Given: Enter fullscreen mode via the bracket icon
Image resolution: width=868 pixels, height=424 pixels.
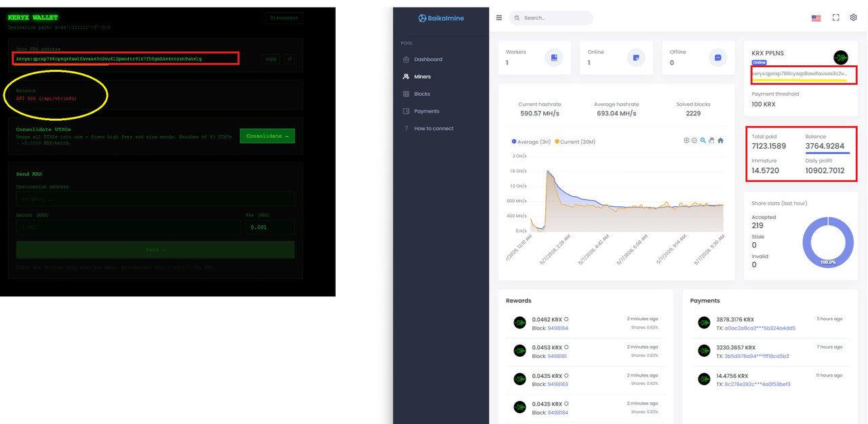Looking at the screenshot, I should coord(835,18).
